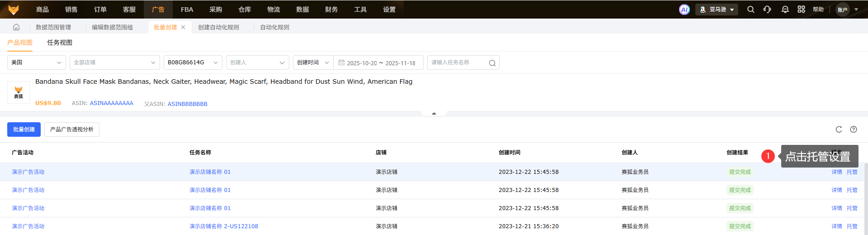This screenshot has width=868, height=235.
Task: Open the ASINAAAAAAAA link
Action: click(111, 103)
